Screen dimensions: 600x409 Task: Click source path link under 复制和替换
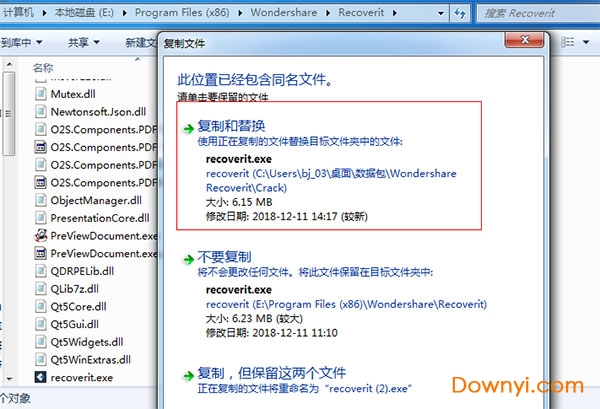point(331,181)
